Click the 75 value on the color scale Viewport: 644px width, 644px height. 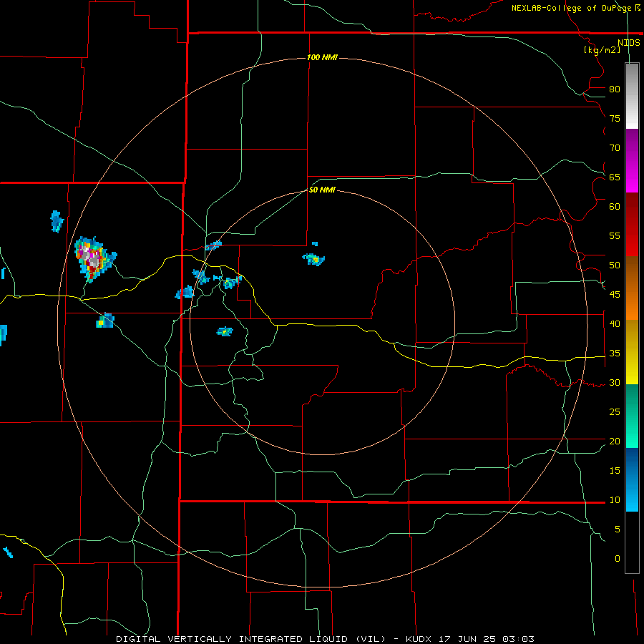(615, 118)
